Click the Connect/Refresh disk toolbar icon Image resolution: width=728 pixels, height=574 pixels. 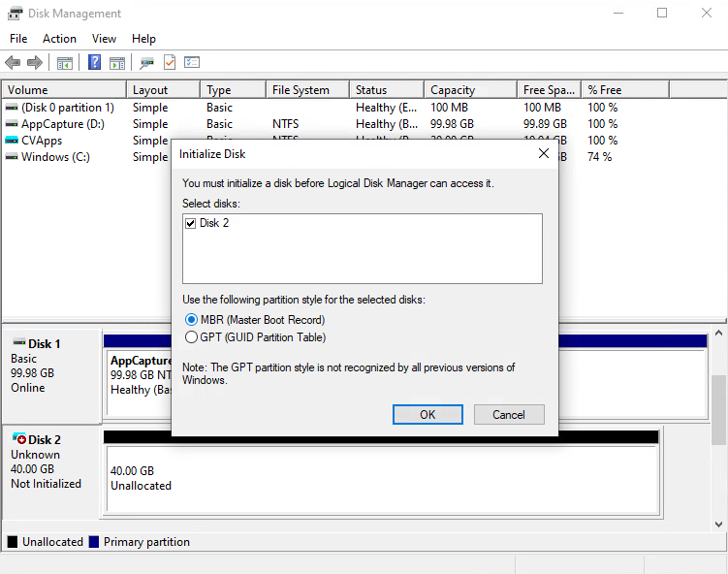[146, 63]
